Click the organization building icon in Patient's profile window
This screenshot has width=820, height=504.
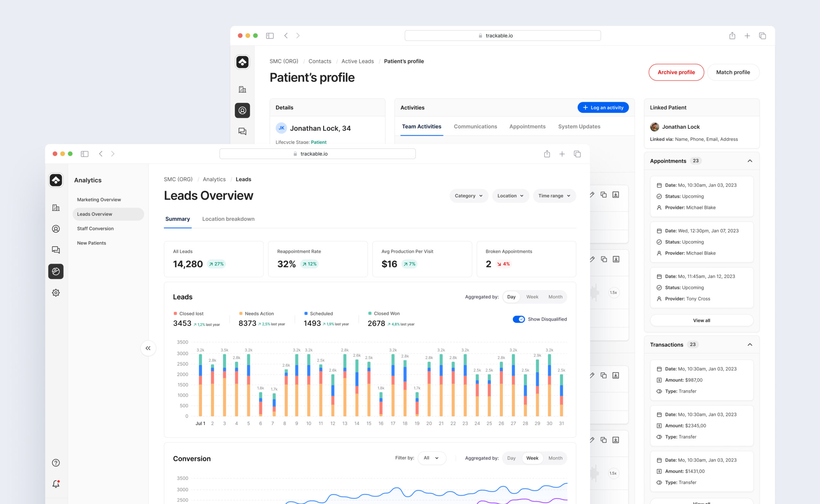pyautogui.click(x=242, y=89)
